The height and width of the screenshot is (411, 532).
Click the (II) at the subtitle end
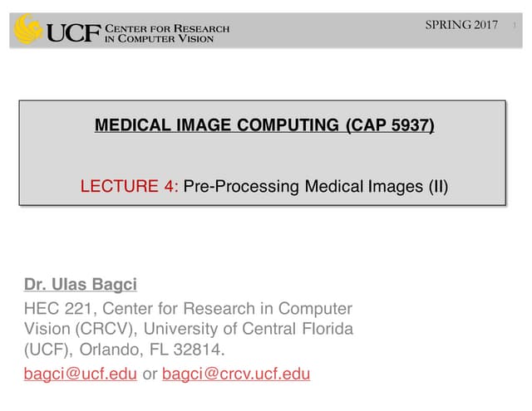point(437,186)
